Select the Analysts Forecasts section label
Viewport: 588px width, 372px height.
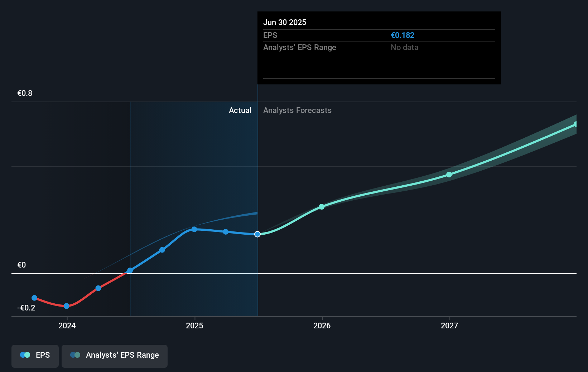297,110
